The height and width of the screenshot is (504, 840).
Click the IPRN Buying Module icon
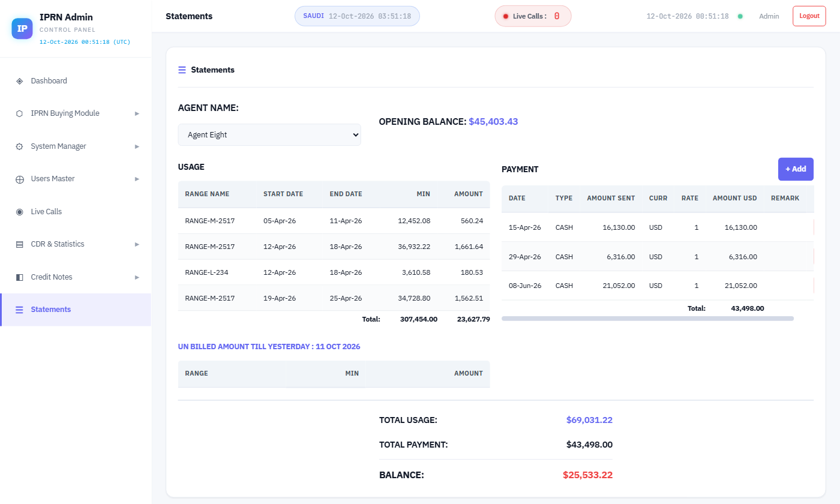tap(19, 113)
